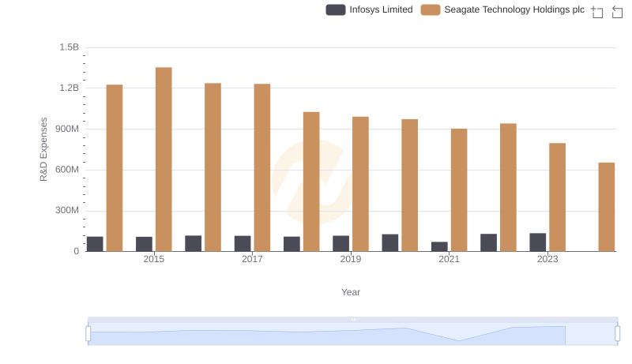Click the 2023 x-axis label
Image resolution: width=632 pixels, height=364 pixels.
[547, 259]
